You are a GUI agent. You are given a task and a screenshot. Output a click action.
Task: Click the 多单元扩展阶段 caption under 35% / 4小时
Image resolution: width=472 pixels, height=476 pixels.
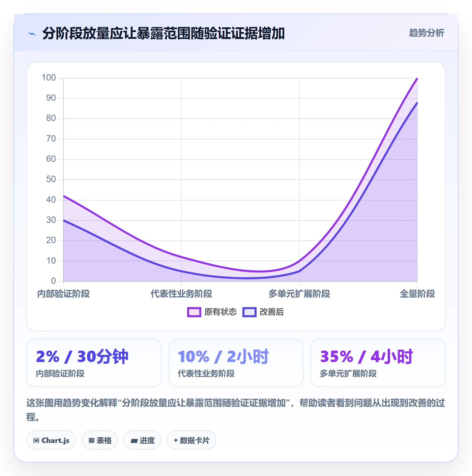(348, 374)
